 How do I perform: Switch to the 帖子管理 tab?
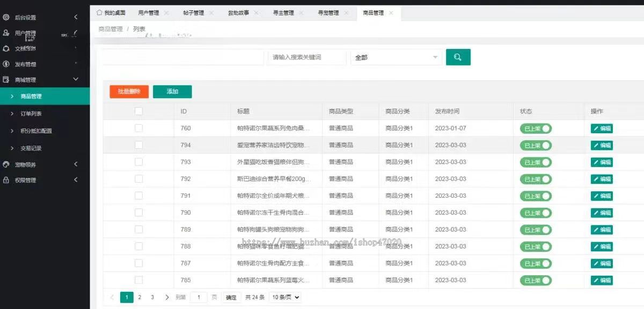[x=193, y=13]
